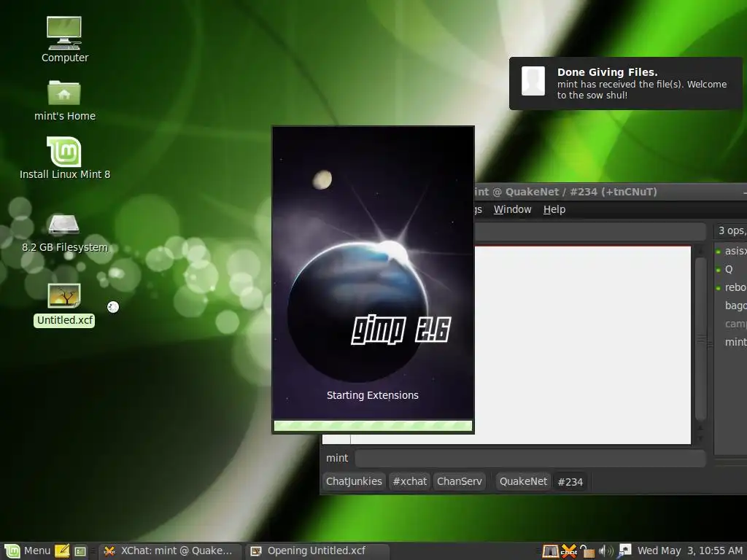
Task: Switch to XChat: mint @ Quake... taskbar window
Action: pyautogui.click(x=169, y=551)
